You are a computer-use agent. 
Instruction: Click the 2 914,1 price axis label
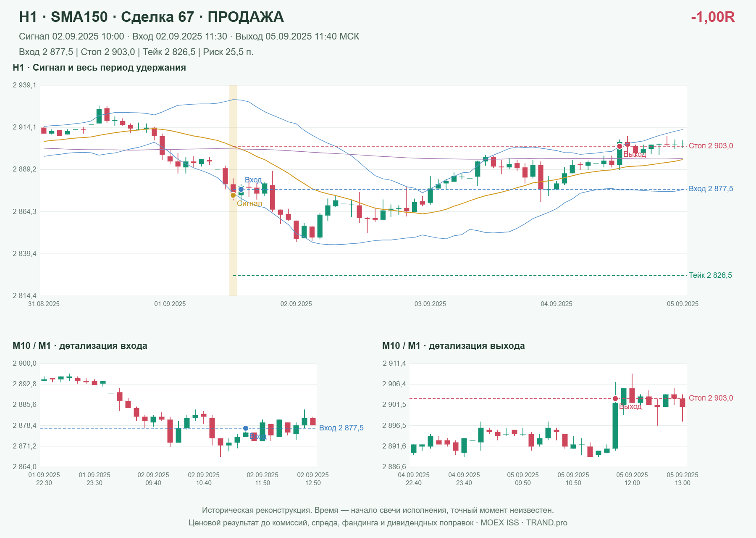click(24, 127)
